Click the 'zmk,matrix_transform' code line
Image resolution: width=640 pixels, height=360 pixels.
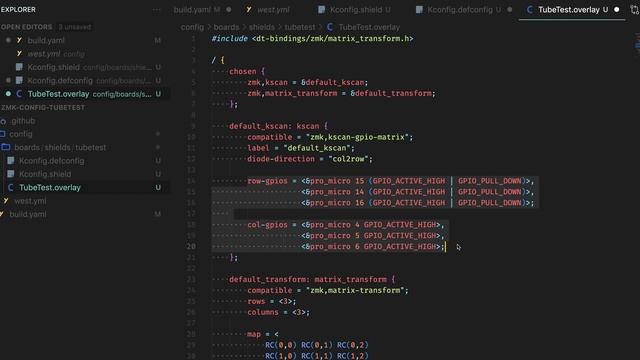pos(341,93)
